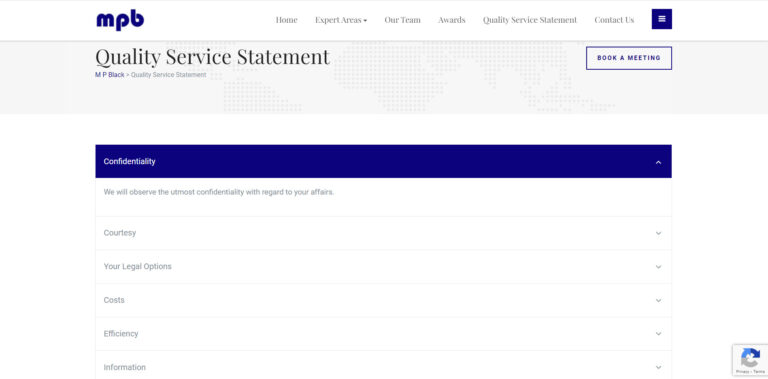The width and height of the screenshot is (768, 379).
Task: Collapse the Confidentiality section chevron
Action: 658,162
